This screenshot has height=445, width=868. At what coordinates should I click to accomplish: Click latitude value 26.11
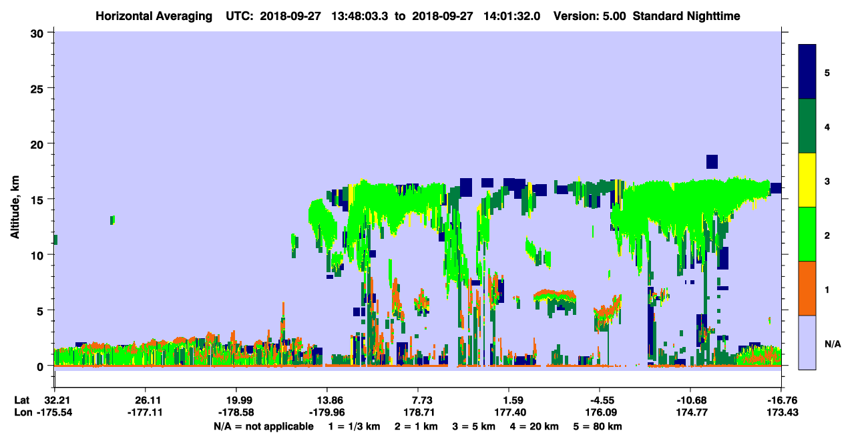[x=145, y=400]
